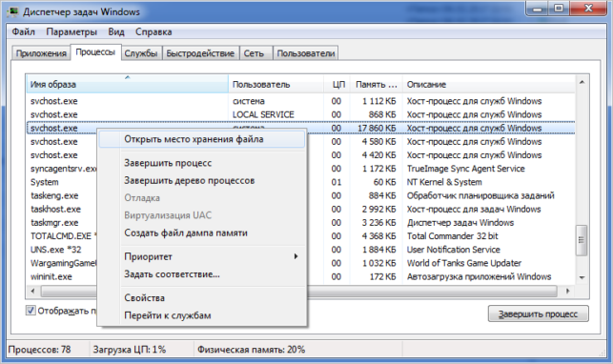613x364 pixels.
Task: Switch to the Быстродействие tab
Action: tap(200, 53)
